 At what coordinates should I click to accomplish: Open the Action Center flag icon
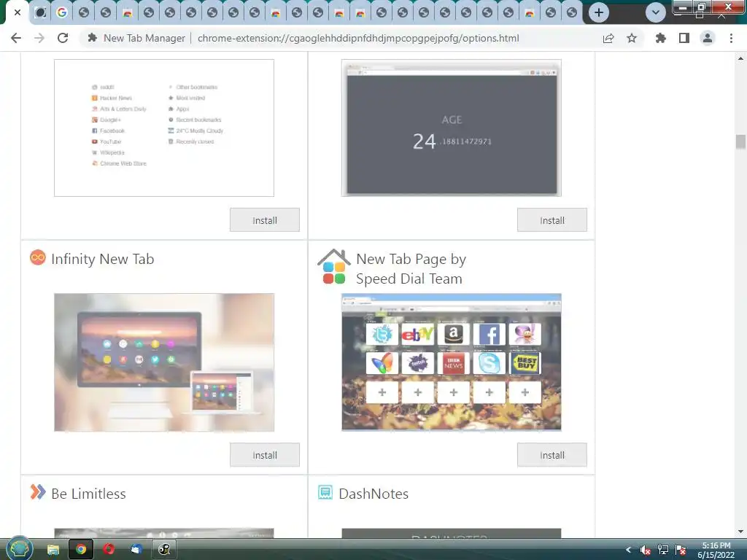pyautogui.click(x=681, y=550)
